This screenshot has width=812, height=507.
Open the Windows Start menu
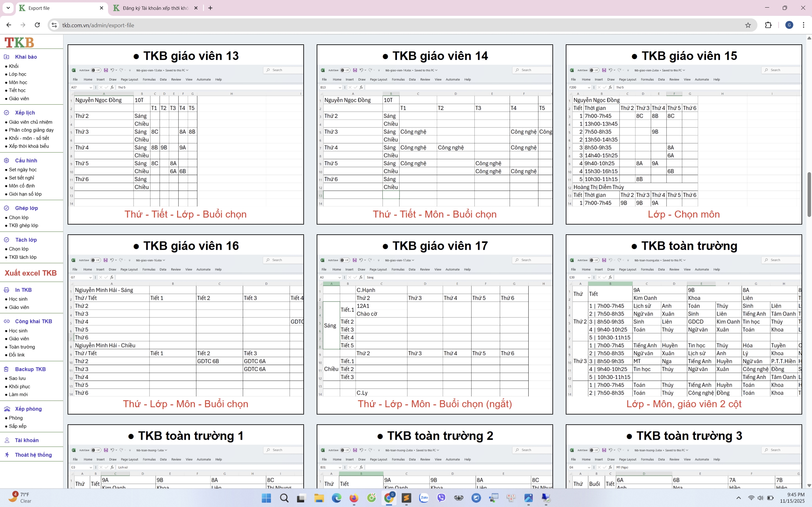[267, 498]
